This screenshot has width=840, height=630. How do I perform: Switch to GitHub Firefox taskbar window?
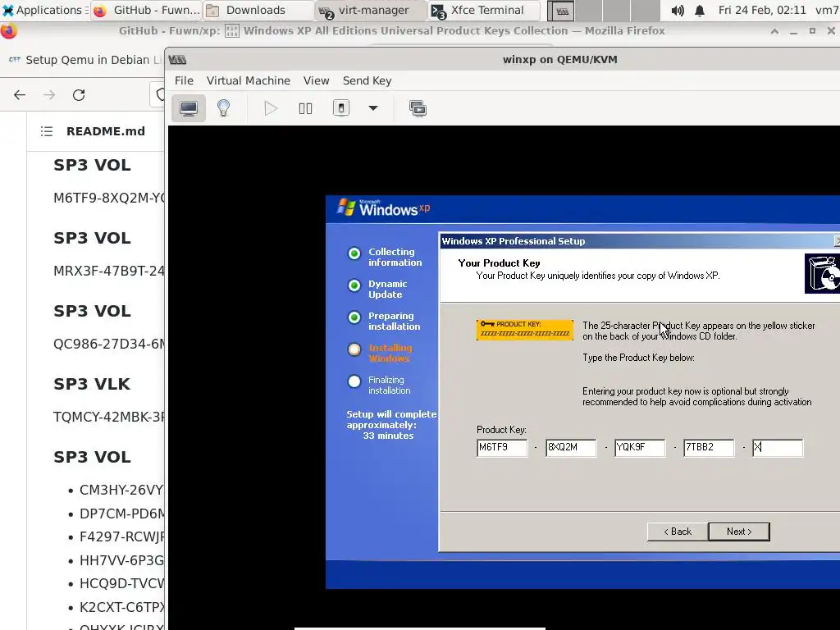(146, 10)
